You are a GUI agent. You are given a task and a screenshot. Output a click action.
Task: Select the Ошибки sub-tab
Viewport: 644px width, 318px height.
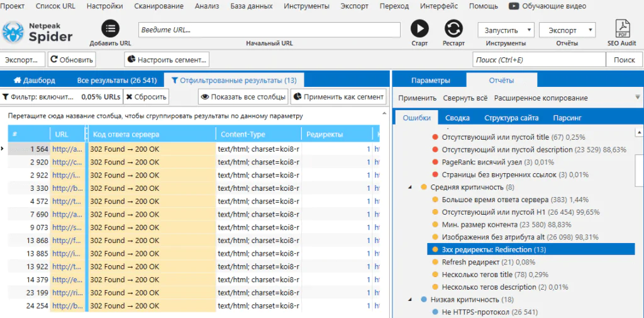pos(417,118)
